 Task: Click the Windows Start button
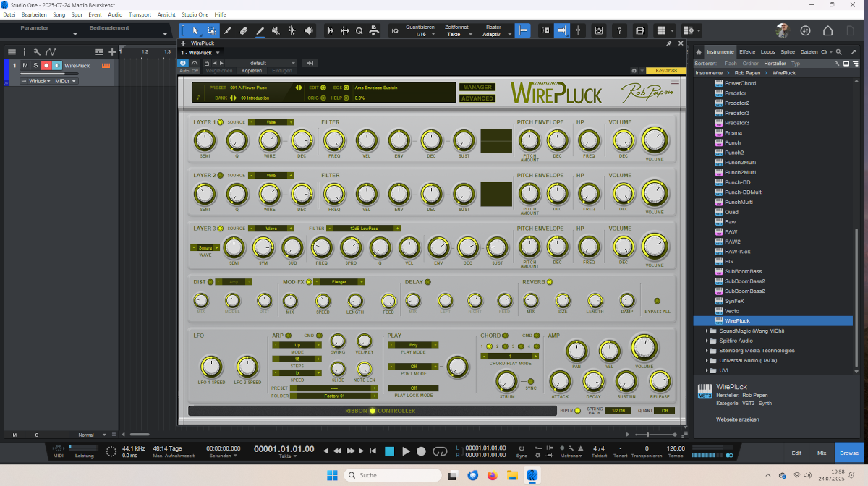click(x=331, y=475)
